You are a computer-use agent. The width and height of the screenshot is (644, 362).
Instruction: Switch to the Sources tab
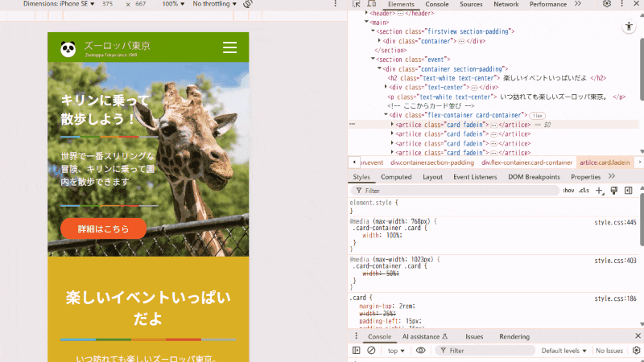point(471,4)
